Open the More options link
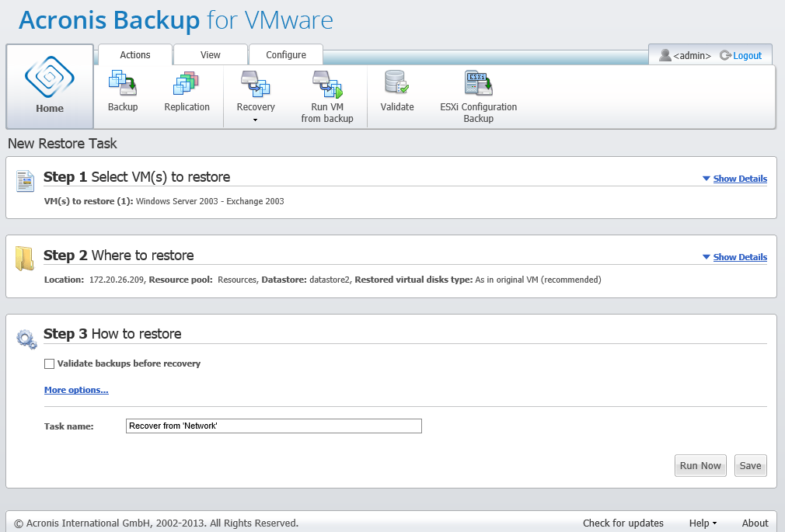This screenshot has height=532, width=785. pyautogui.click(x=76, y=390)
